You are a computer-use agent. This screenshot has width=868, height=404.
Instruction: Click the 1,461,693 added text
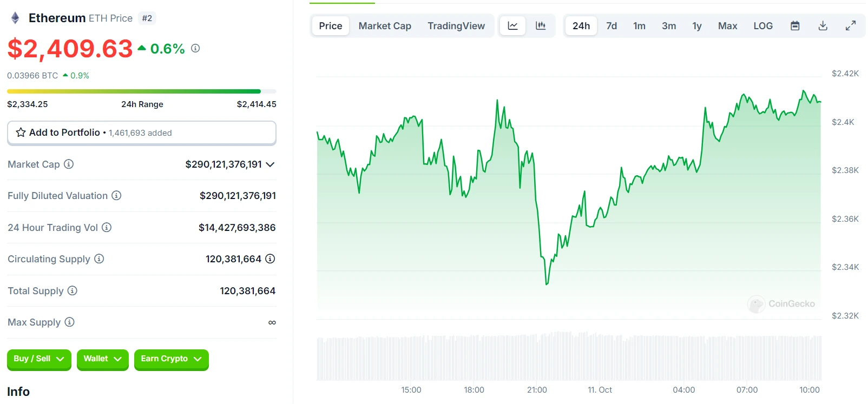pyautogui.click(x=140, y=133)
